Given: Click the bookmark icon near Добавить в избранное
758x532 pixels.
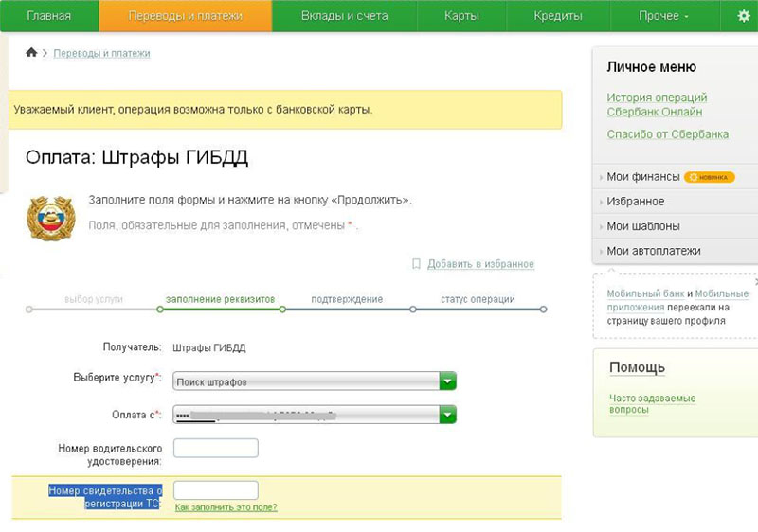Looking at the screenshot, I should [x=416, y=264].
